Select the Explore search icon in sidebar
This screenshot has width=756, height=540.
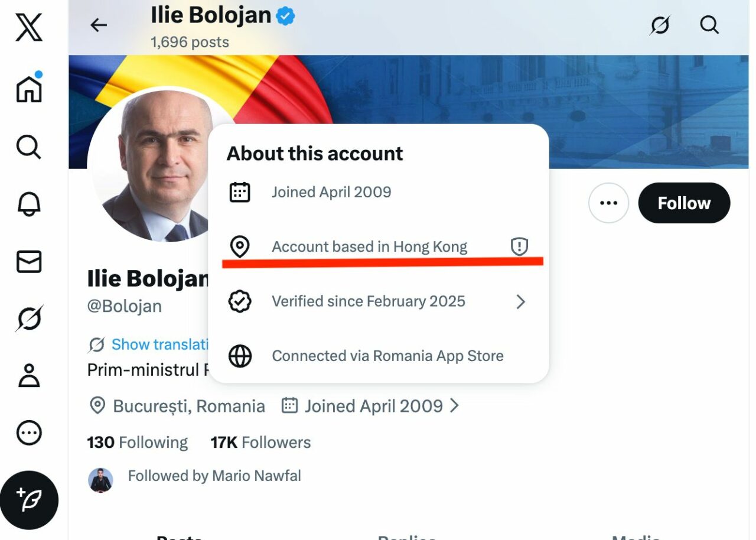pyautogui.click(x=28, y=147)
